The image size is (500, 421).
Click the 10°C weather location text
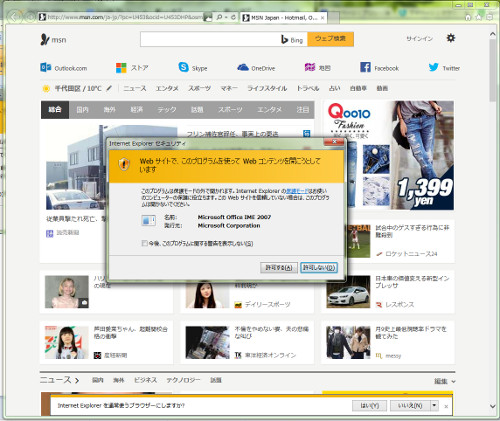point(78,88)
